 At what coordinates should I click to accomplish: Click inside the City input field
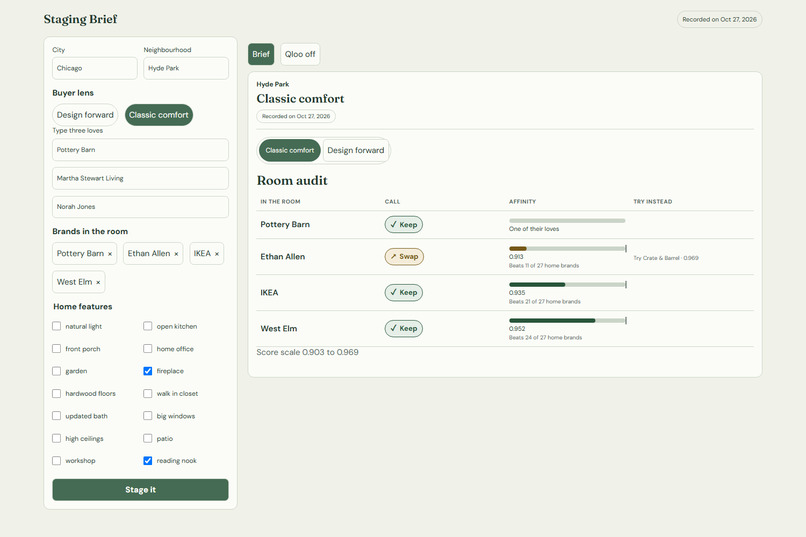[x=95, y=68]
